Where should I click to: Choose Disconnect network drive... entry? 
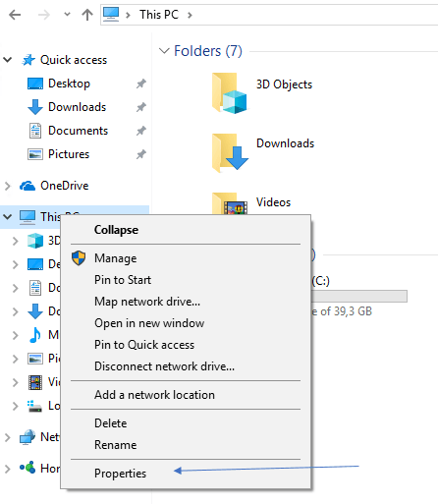tap(186, 366)
